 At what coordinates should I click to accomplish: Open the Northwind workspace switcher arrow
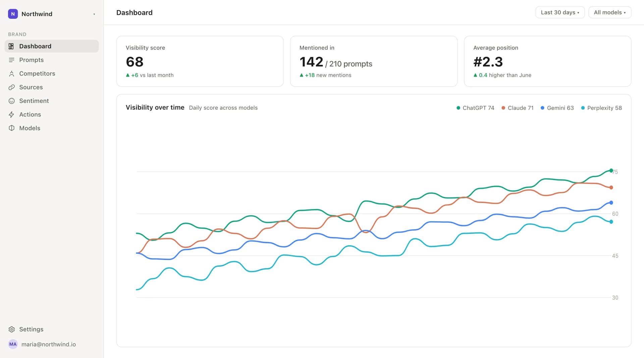tap(94, 14)
